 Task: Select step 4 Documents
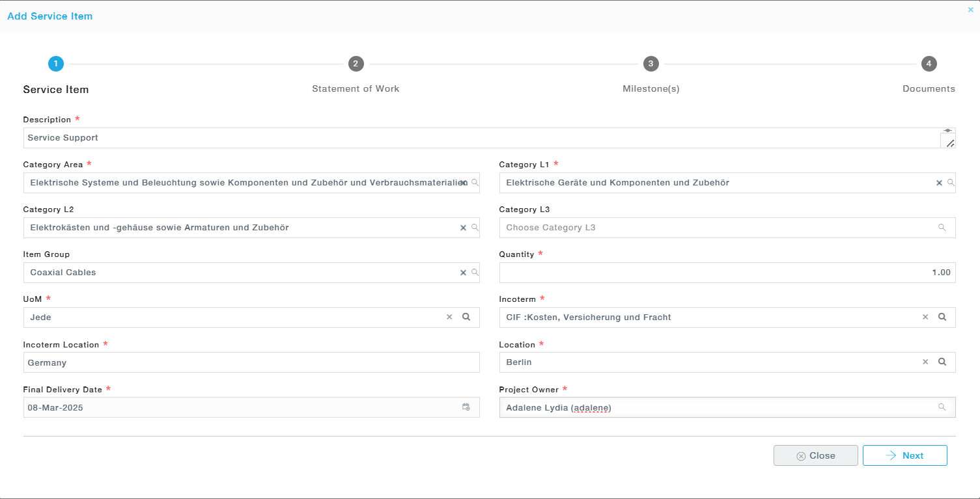[x=929, y=64]
